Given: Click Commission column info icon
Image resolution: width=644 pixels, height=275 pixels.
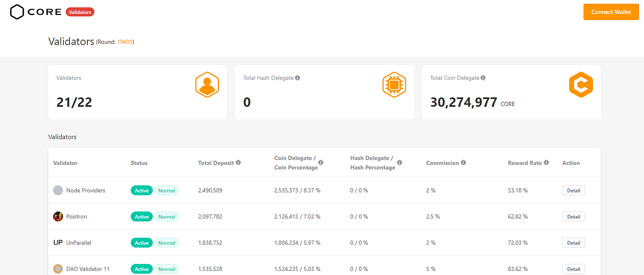Looking at the screenshot, I should coord(463,163).
